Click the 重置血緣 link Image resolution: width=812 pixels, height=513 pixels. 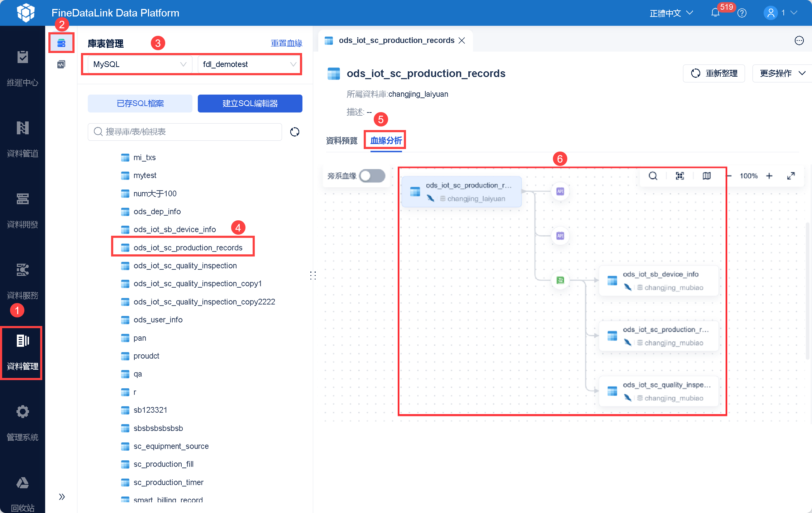[x=286, y=43]
